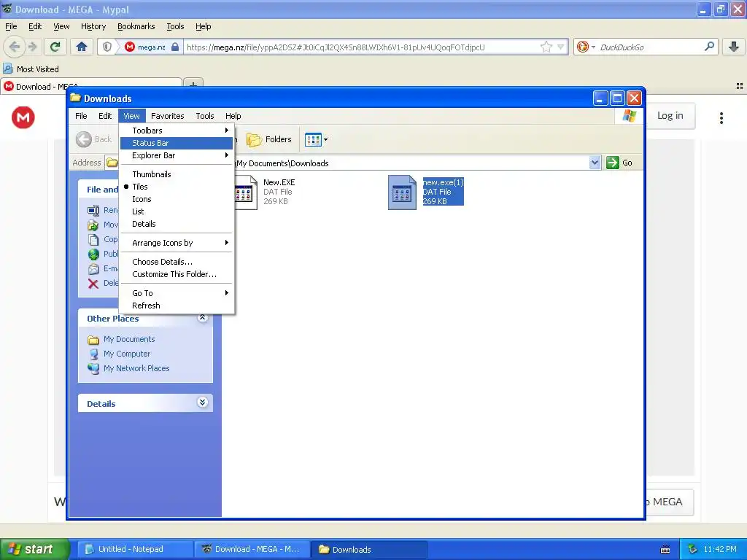Open My Network Places link
This screenshot has width=747, height=560.
click(136, 368)
